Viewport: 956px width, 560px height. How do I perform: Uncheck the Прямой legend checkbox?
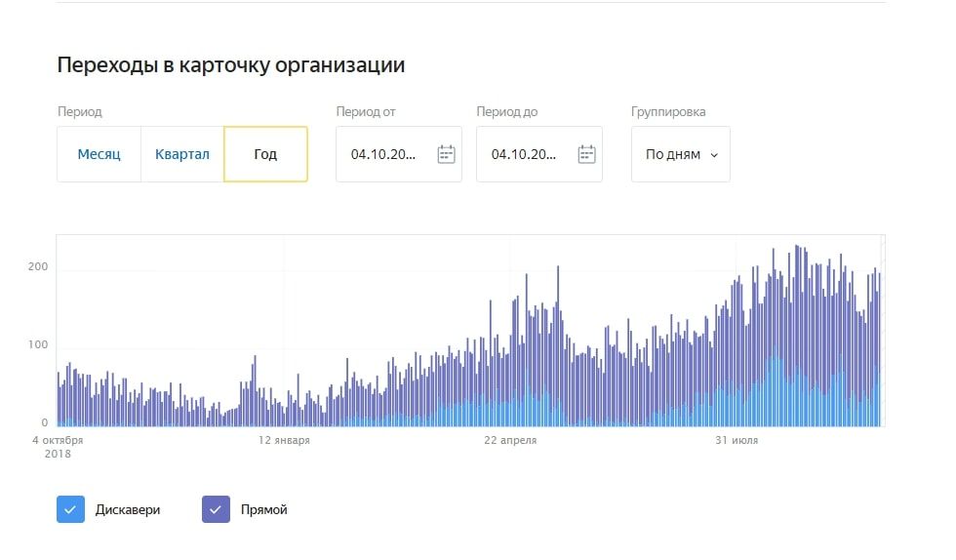click(216, 509)
